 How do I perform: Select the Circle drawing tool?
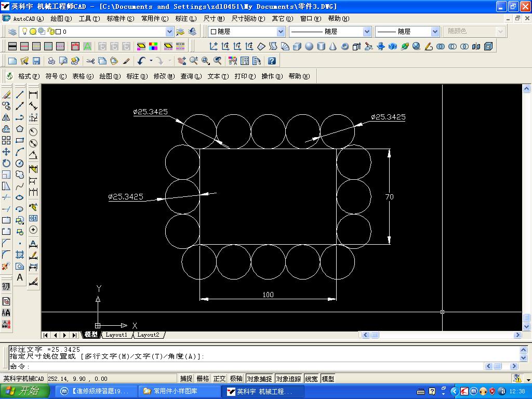click(x=20, y=163)
